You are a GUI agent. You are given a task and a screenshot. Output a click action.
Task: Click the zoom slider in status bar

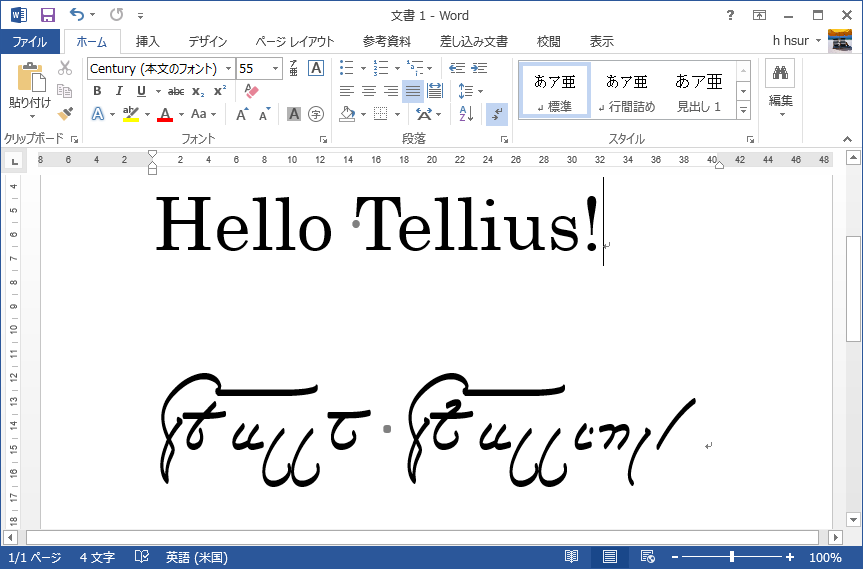(x=732, y=557)
